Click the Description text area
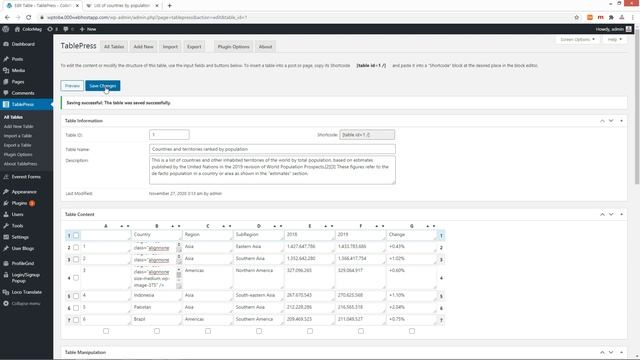The height and width of the screenshot is (360, 640). coord(272,170)
